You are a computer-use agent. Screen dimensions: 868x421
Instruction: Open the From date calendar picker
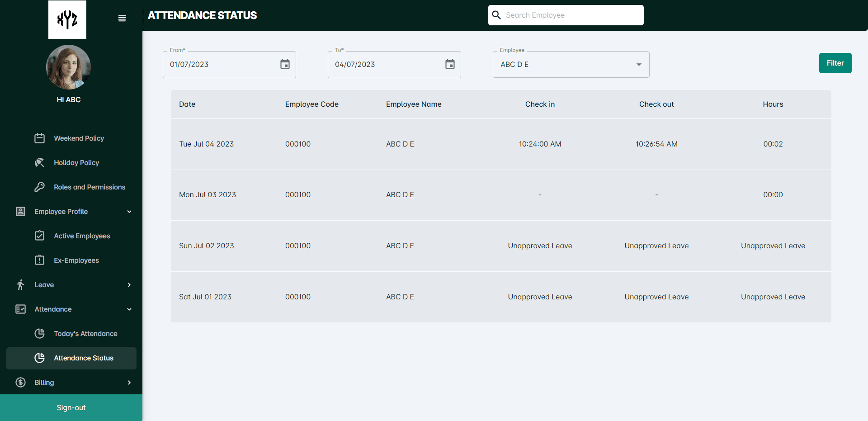[x=285, y=64]
